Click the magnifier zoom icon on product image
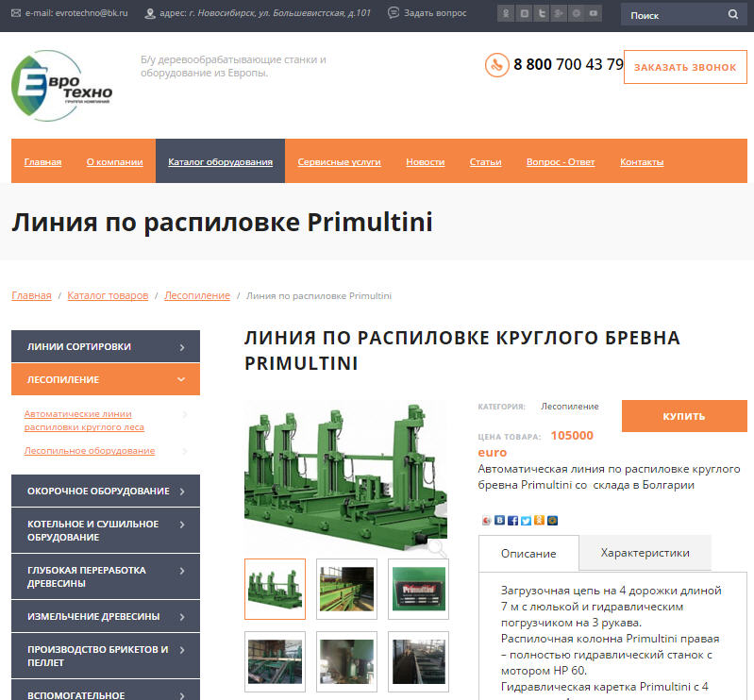The width and height of the screenshot is (754, 700). click(x=437, y=546)
